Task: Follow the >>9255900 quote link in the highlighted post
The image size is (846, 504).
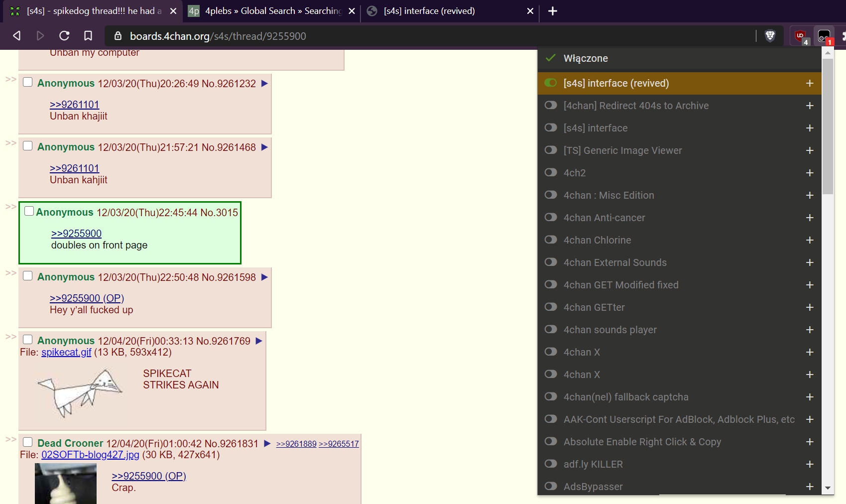Action: pyautogui.click(x=76, y=234)
